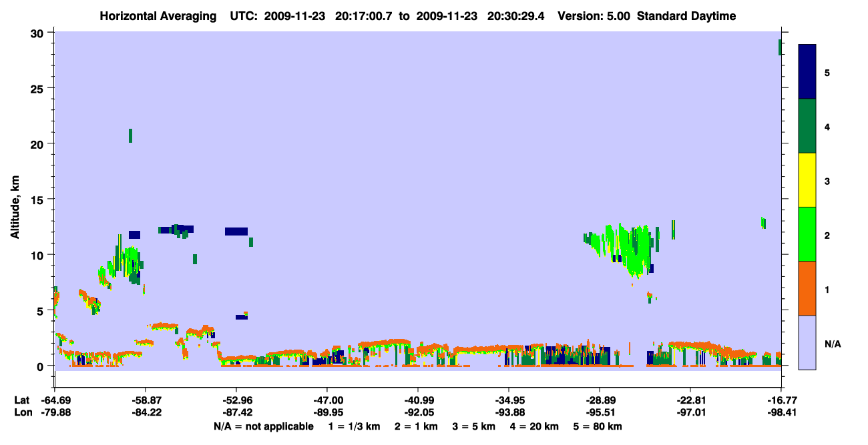Click the y-axis tick label 30
Viewport: 868px width, 445px height.
point(38,33)
